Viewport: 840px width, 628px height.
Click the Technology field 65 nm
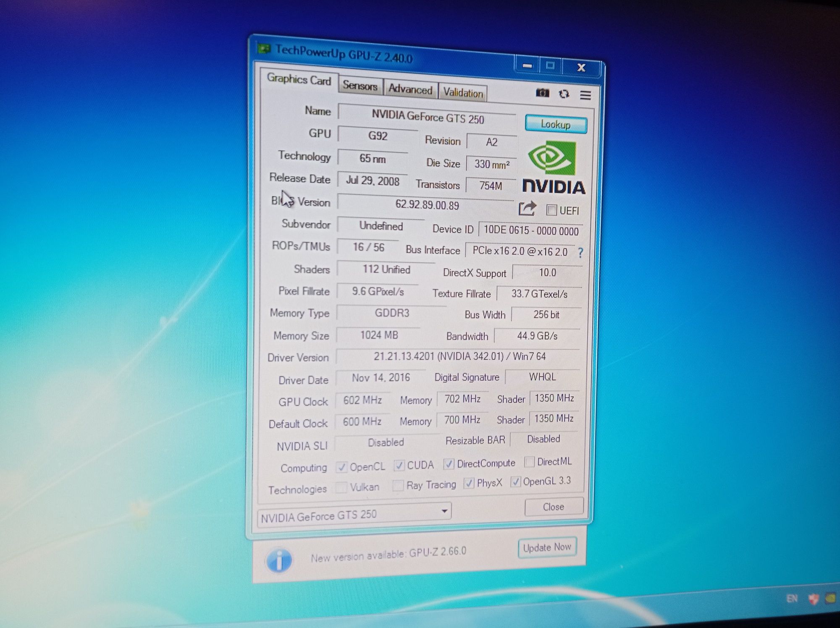point(373,159)
